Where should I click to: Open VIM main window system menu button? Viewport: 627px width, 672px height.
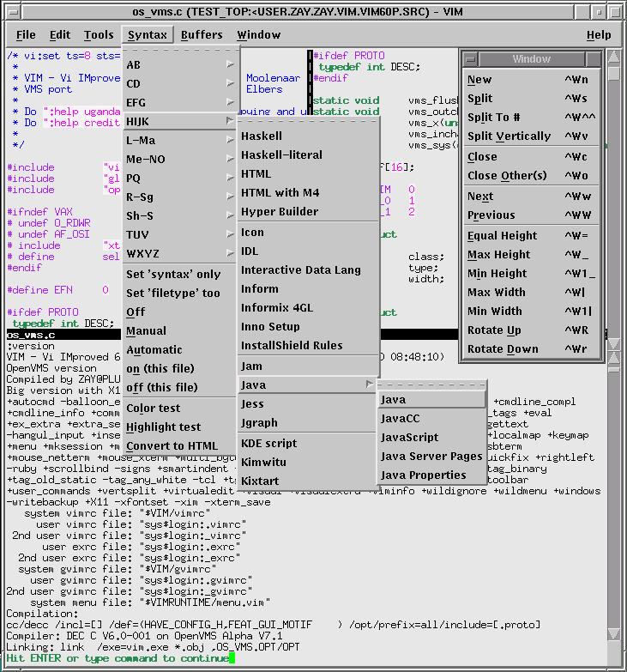point(13,12)
